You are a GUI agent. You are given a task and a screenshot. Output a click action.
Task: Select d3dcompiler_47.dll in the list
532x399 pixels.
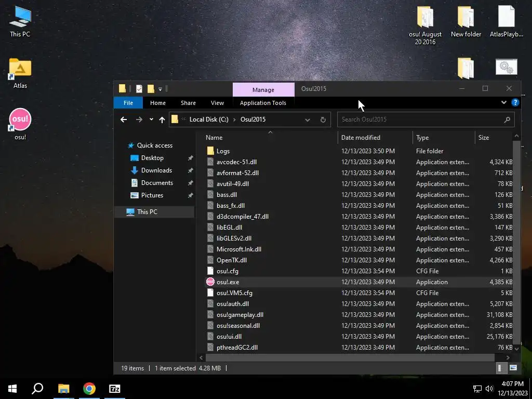pyautogui.click(x=243, y=217)
